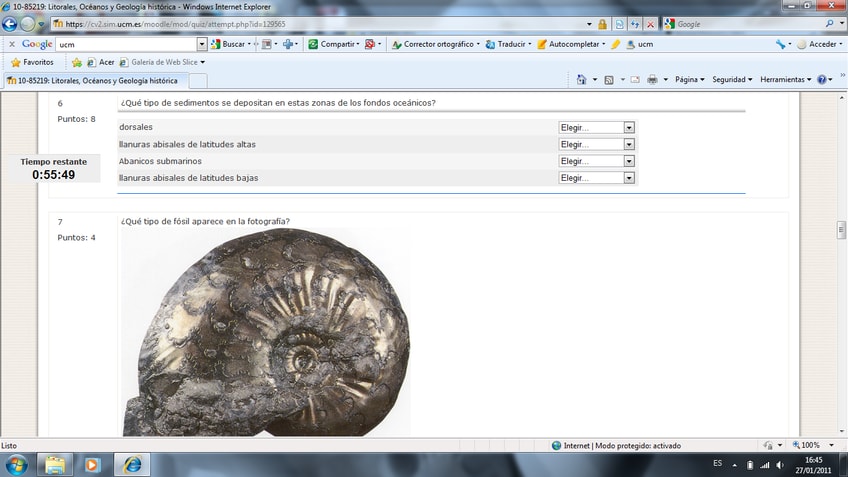
Task: Open the Herramientas menu
Action: [785, 80]
